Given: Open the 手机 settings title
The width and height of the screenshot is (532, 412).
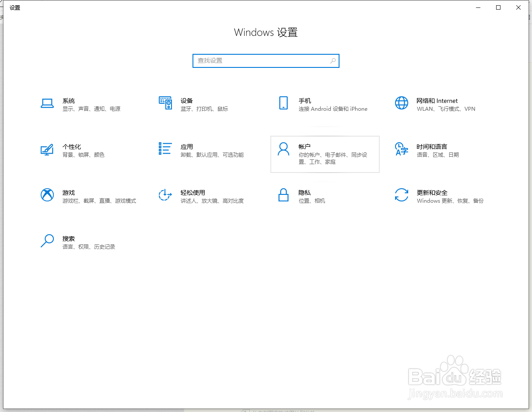Looking at the screenshot, I should (x=305, y=101).
